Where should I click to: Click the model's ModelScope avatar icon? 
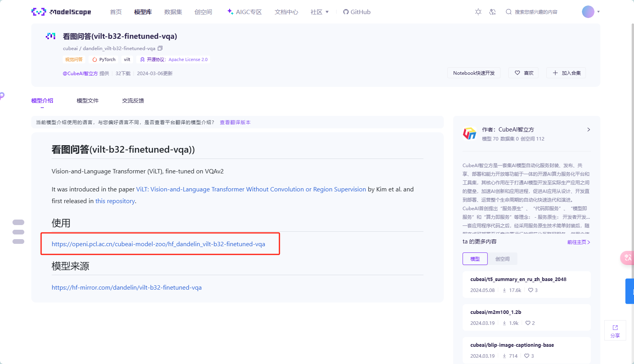click(50, 36)
